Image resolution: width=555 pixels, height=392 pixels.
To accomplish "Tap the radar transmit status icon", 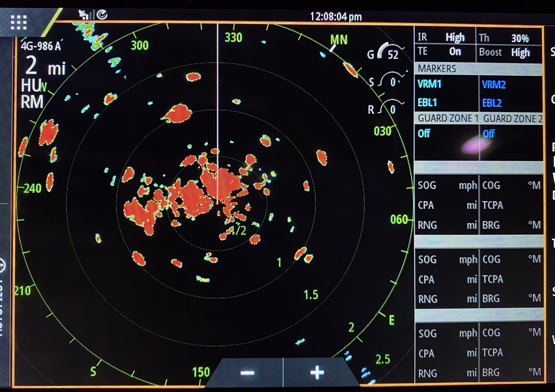I will click(x=102, y=15).
